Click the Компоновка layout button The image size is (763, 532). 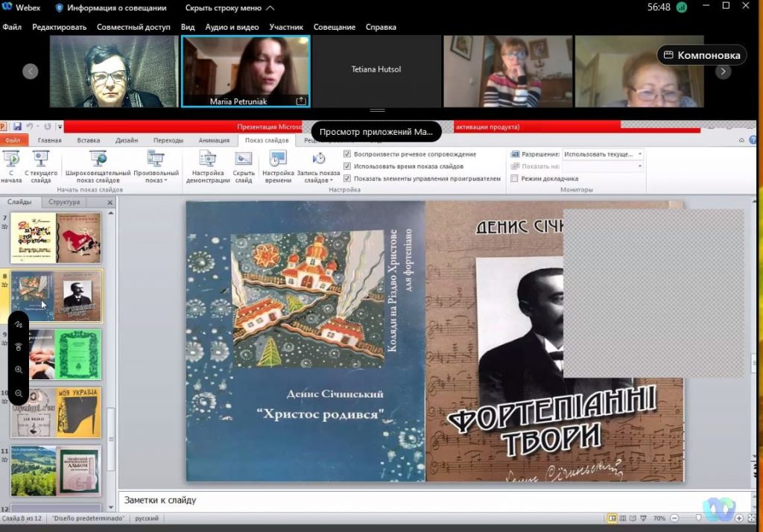[x=702, y=55]
